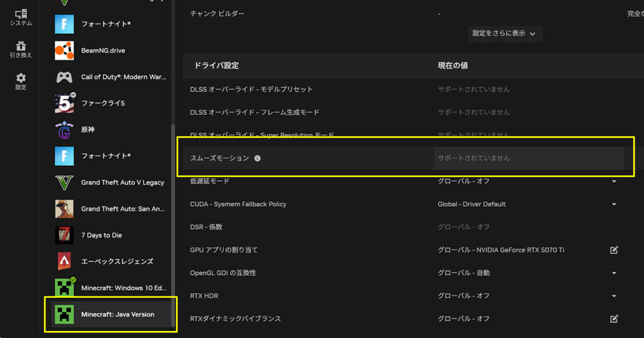This screenshot has width=644, height=338.
Task: Click 現在の値 column header
Action: click(453, 65)
